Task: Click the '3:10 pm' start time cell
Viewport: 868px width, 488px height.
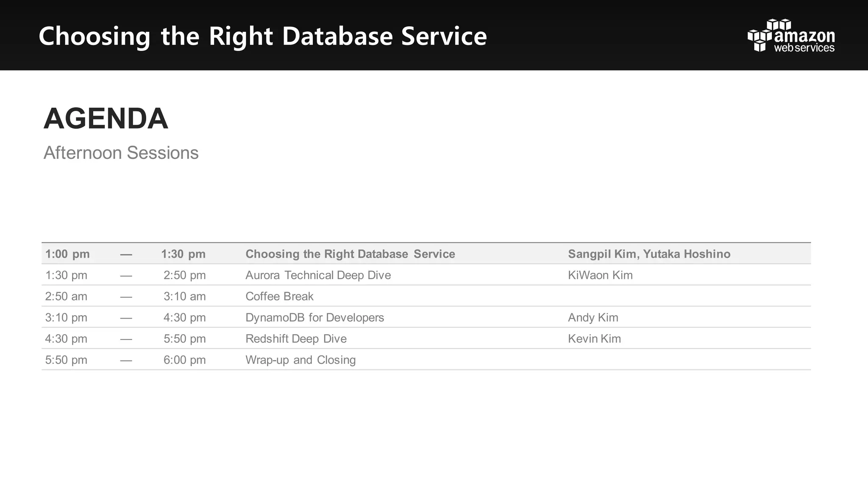Action: point(66,318)
